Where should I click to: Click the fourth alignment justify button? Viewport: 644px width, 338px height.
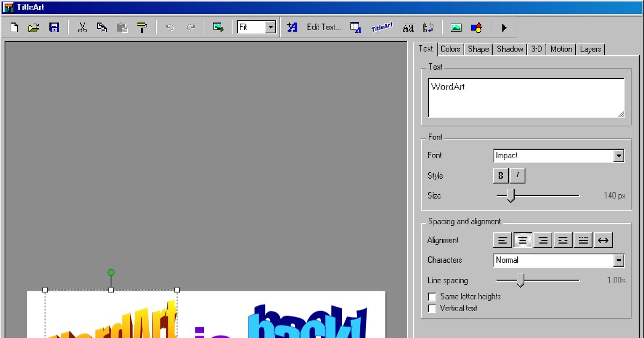[563, 240]
